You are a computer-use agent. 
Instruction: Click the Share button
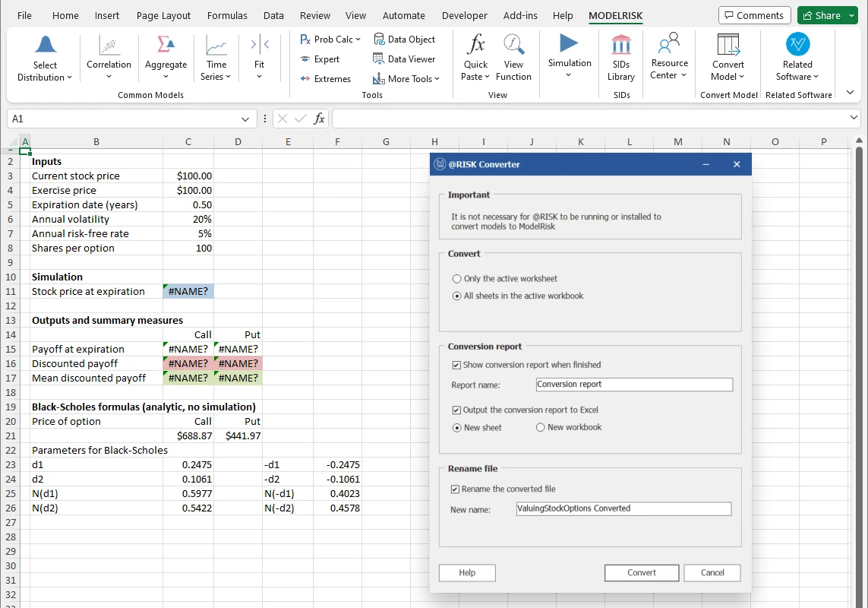[822, 15]
